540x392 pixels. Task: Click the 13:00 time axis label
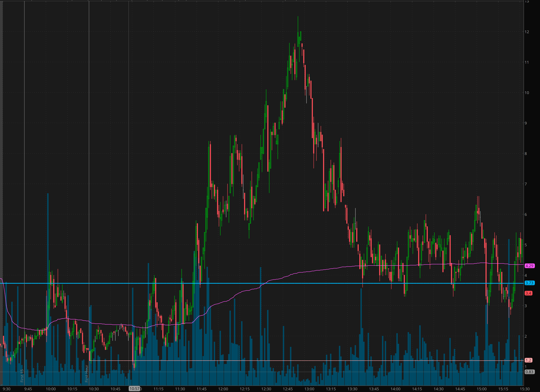[x=309, y=389]
